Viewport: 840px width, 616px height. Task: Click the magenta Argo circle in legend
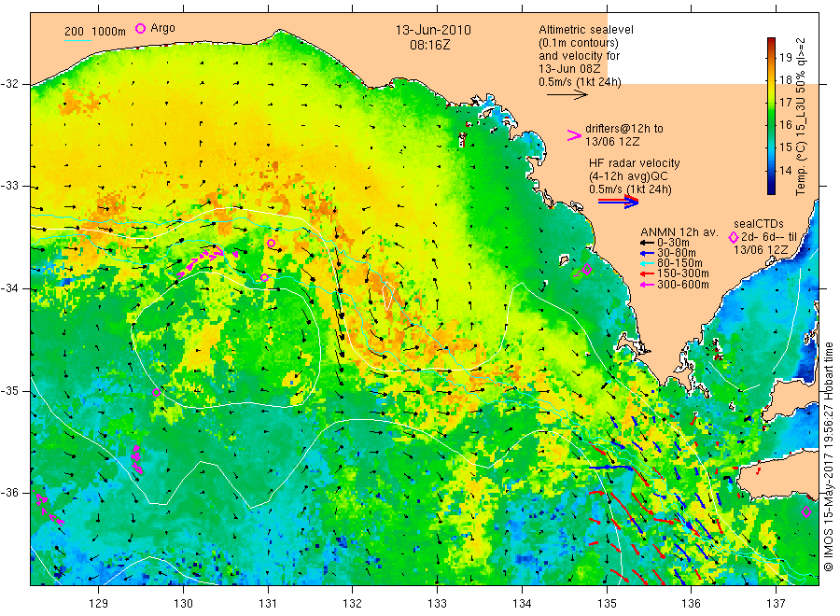click(x=140, y=28)
